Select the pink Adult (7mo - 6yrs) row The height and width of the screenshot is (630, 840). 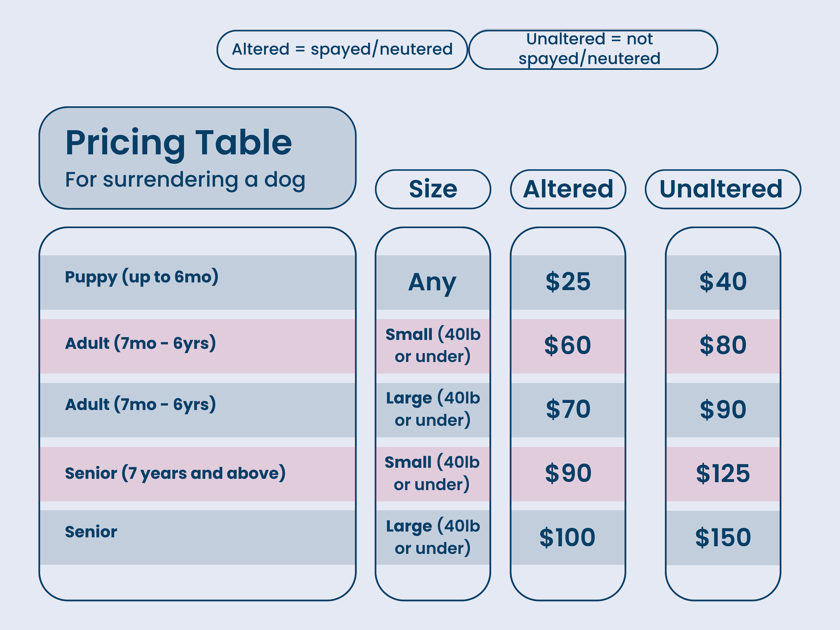coord(197,346)
